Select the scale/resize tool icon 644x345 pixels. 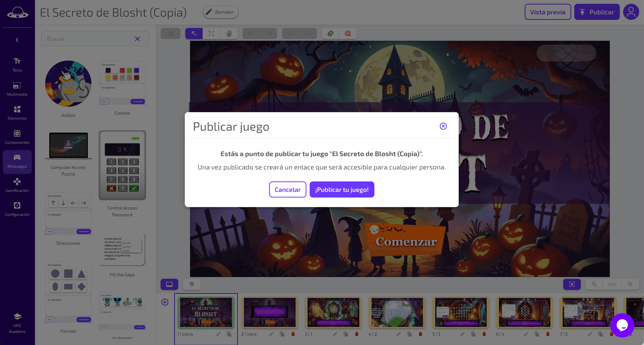pyautogui.click(x=212, y=33)
